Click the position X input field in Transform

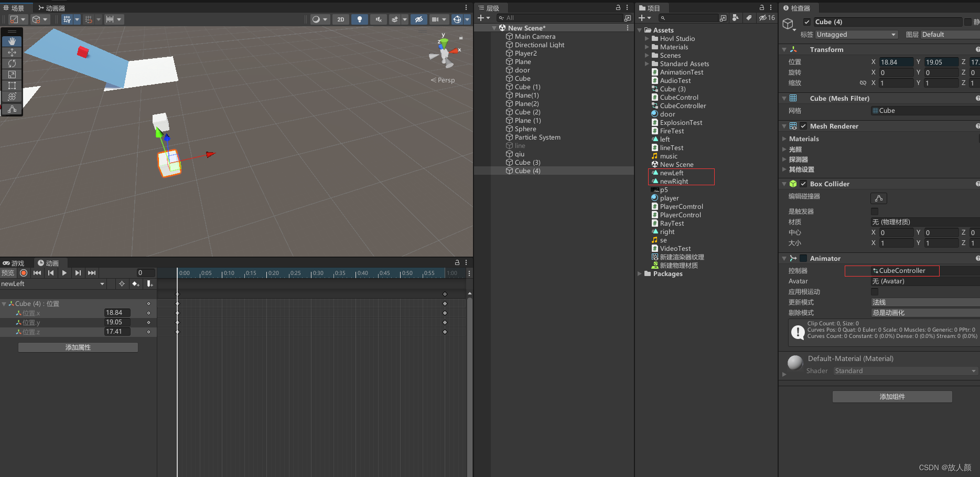coord(896,62)
